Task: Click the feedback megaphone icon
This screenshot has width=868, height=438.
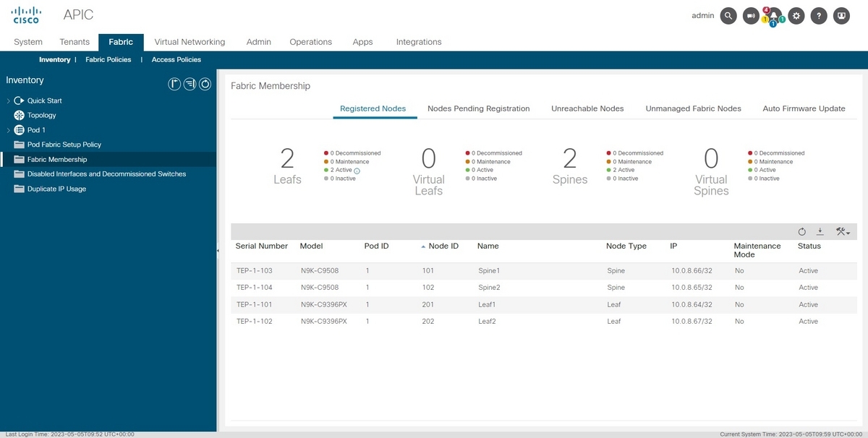Action: click(x=751, y=15)
